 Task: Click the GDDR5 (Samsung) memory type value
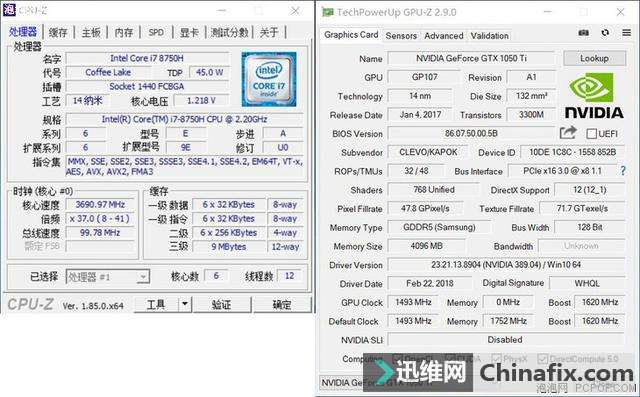point(439,227)
